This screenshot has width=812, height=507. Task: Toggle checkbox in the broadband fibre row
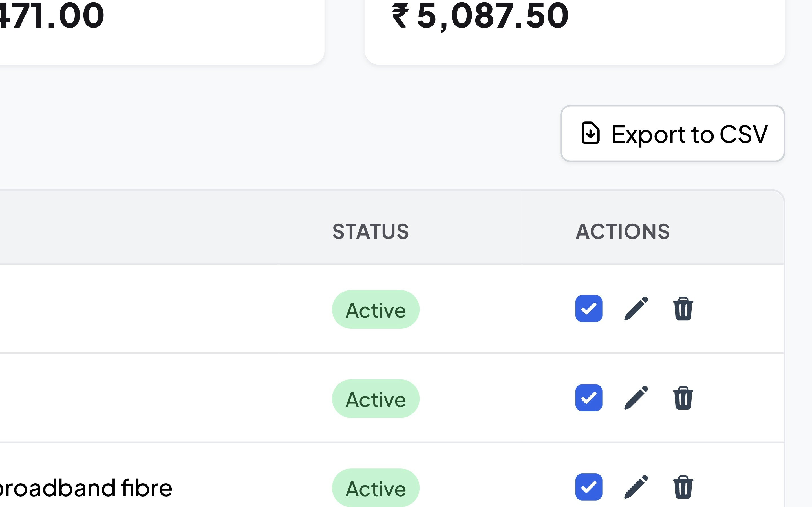(589, 487)
